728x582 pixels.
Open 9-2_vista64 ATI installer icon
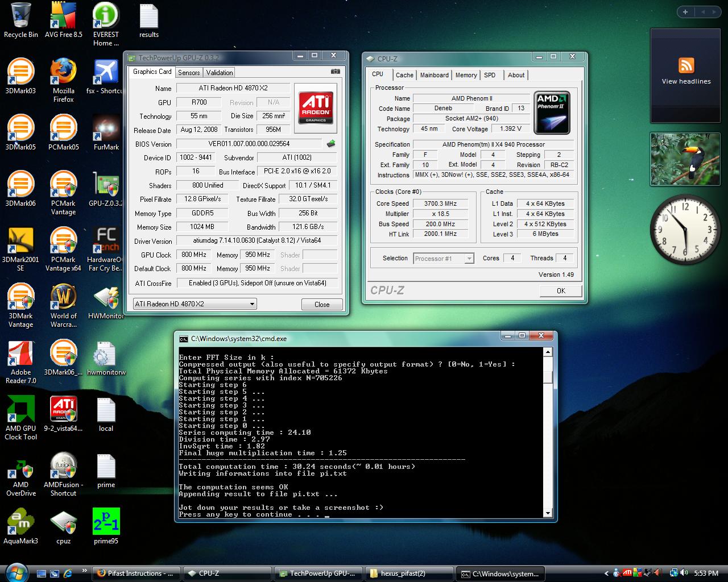(x=63, y=414)
